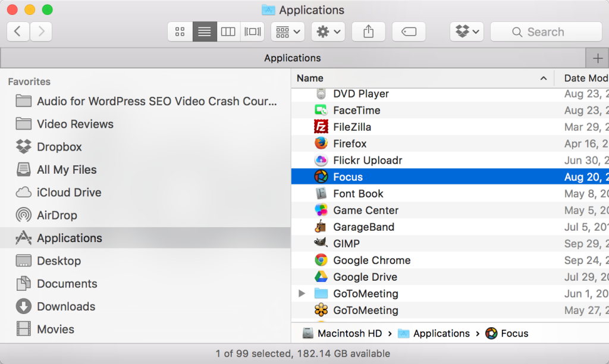Click the Game Center date 'May 5'
This screenshot has height=364, width=609.
[x=586, y=211]
